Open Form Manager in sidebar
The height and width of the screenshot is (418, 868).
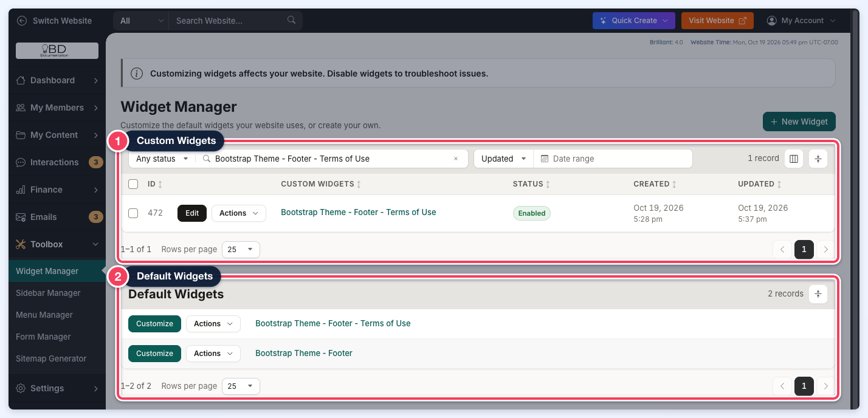pos(43,337)
